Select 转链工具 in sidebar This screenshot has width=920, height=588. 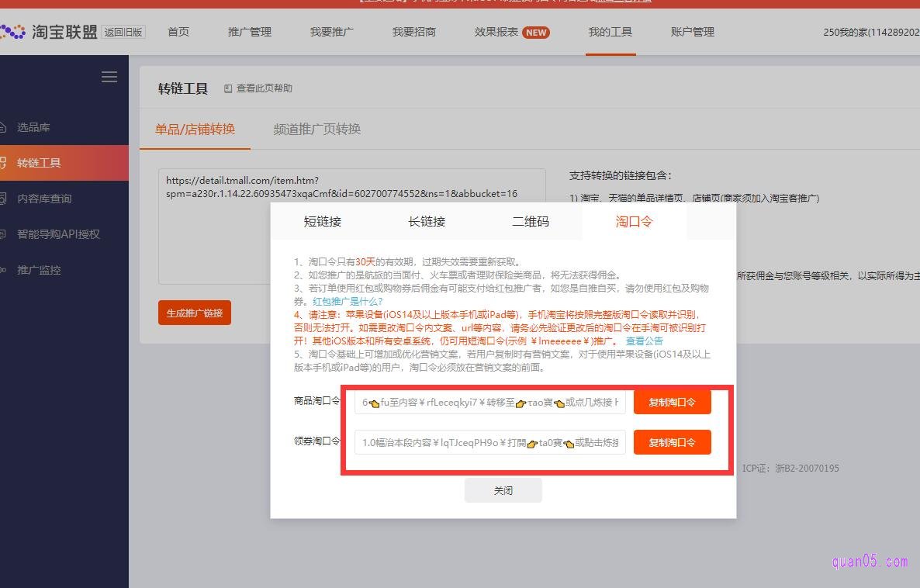point(64,163)
